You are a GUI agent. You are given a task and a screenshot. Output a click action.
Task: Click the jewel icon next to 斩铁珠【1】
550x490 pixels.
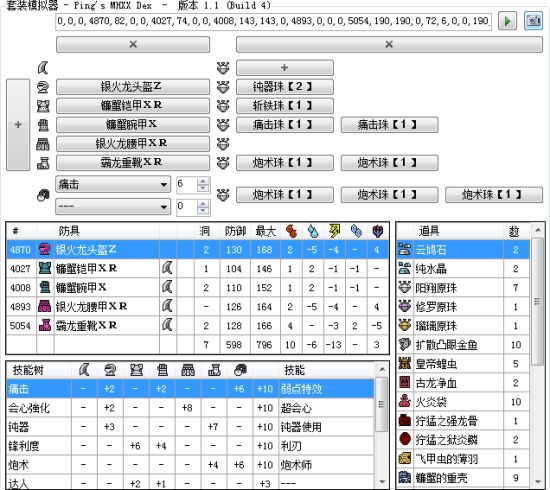point(223,106)
